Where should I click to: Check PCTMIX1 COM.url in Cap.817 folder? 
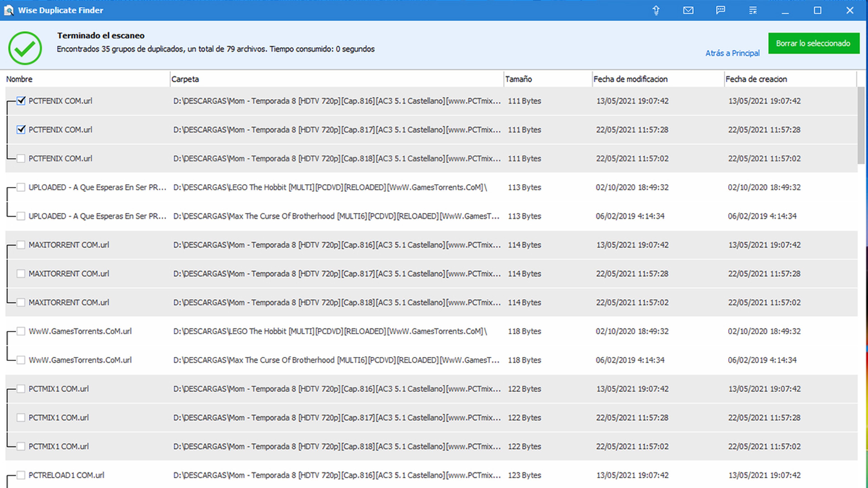(21, 418)
